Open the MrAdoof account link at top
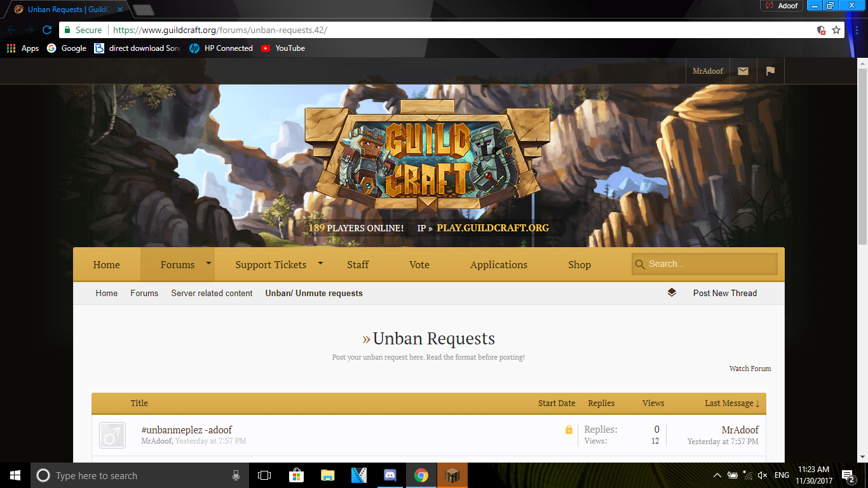 708,71
